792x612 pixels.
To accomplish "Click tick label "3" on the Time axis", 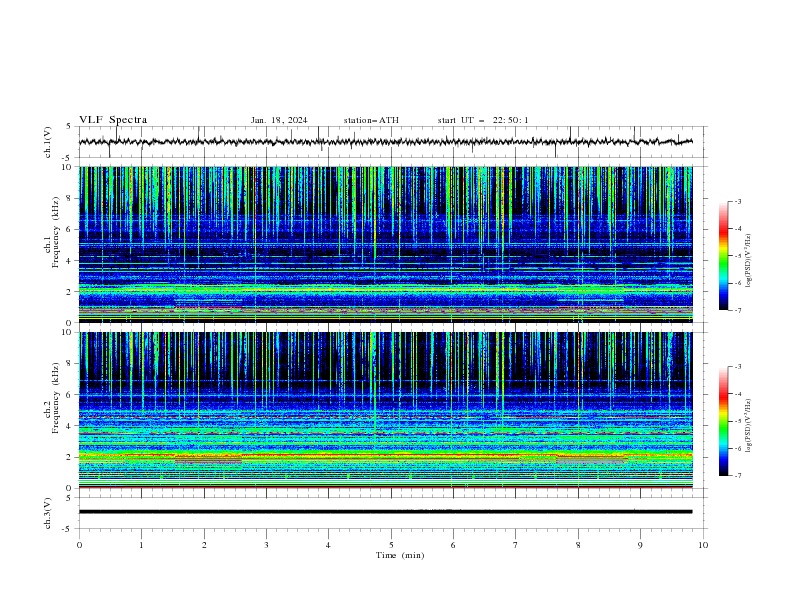I will (x=266, y=545).
